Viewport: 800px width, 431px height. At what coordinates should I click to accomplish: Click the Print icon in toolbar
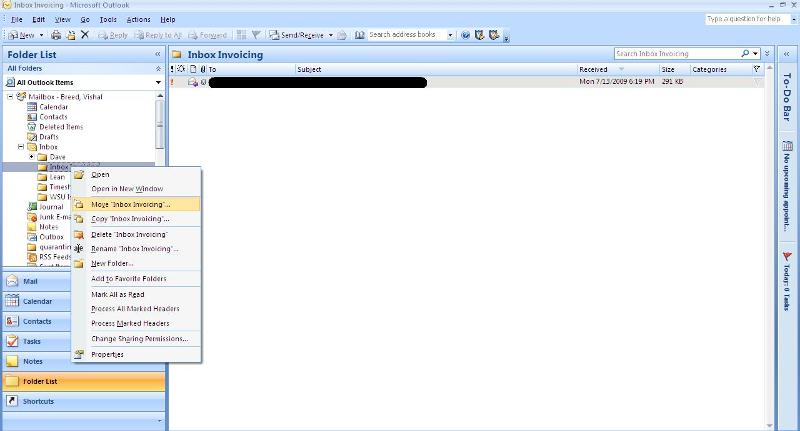click(x=56, y=35)
